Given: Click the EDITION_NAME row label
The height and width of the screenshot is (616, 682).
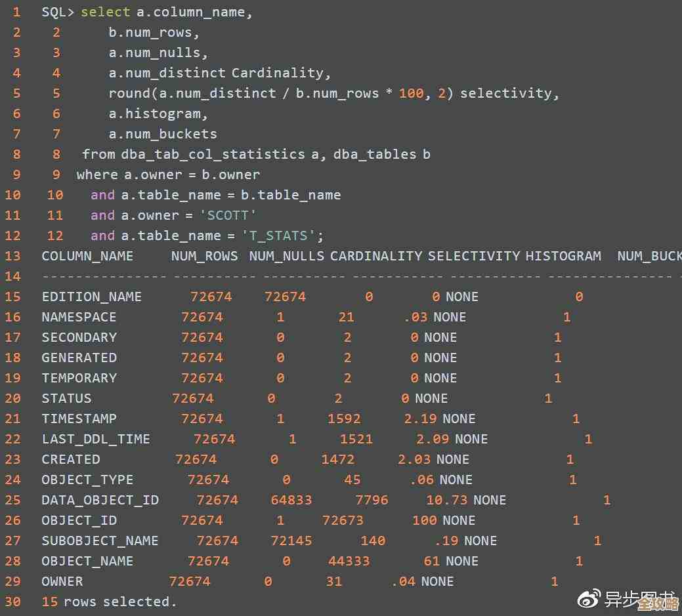Looking at the screenshot, I should click(x=91, y=297).
